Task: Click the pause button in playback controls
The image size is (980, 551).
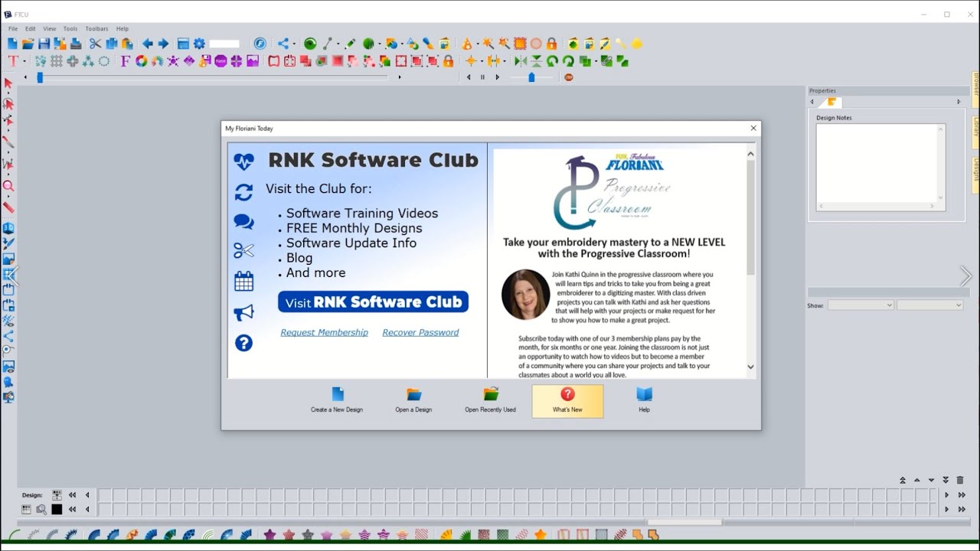Action: pyautogui.click(x=482, y=77)
